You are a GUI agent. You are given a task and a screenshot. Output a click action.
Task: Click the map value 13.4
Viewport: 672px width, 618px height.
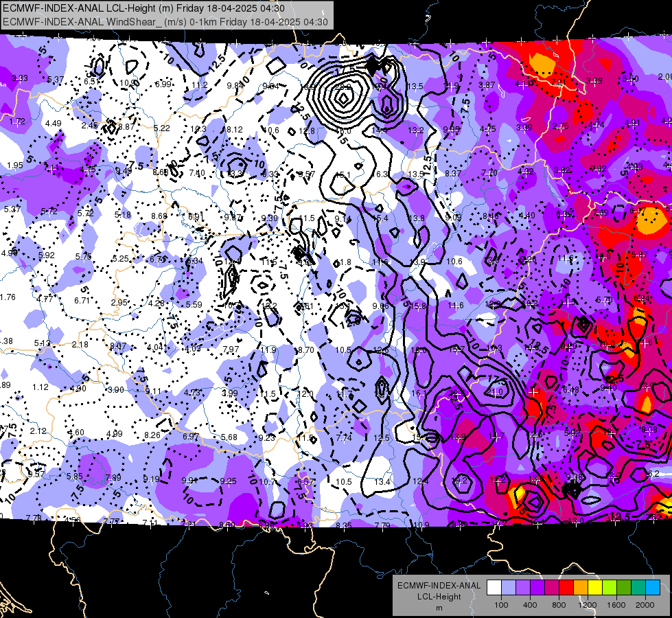click(382, 481)
